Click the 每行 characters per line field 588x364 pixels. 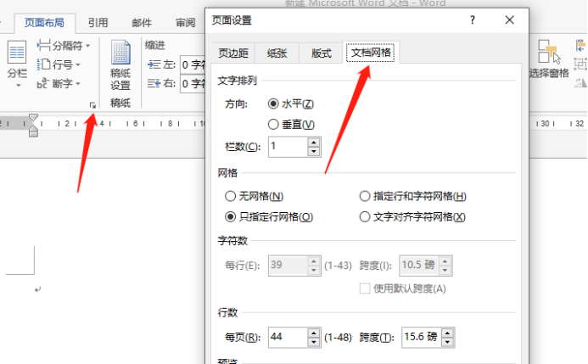(288, 266)
